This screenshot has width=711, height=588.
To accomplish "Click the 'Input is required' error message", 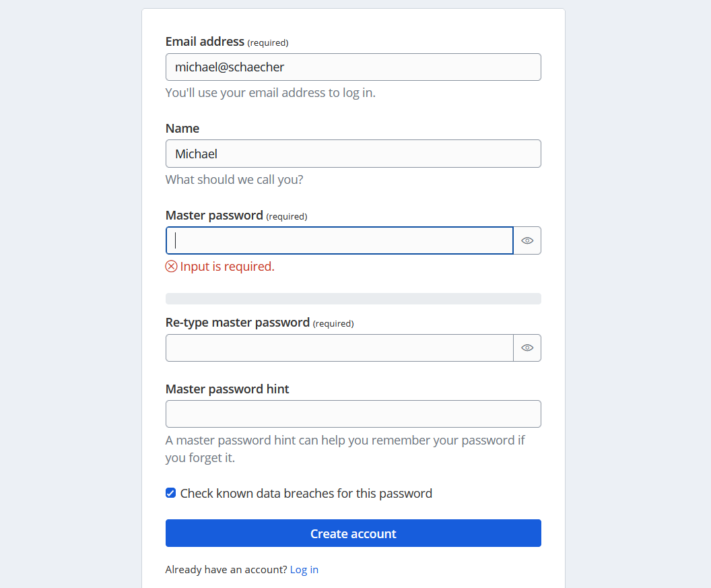I will pos(226,266).
